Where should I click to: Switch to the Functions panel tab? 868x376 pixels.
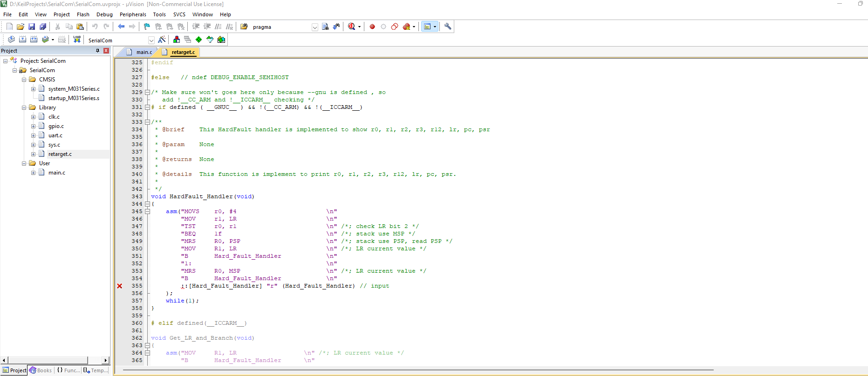[68, 370]
